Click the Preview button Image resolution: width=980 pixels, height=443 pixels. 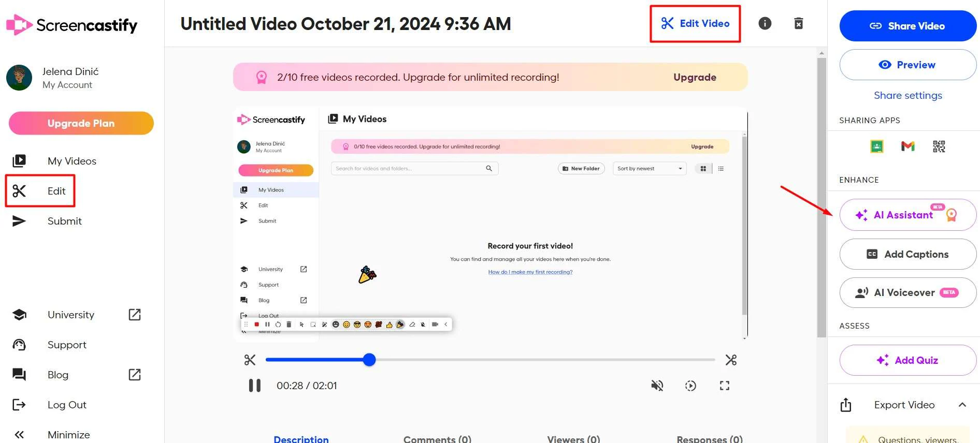(x=908, y=65)
